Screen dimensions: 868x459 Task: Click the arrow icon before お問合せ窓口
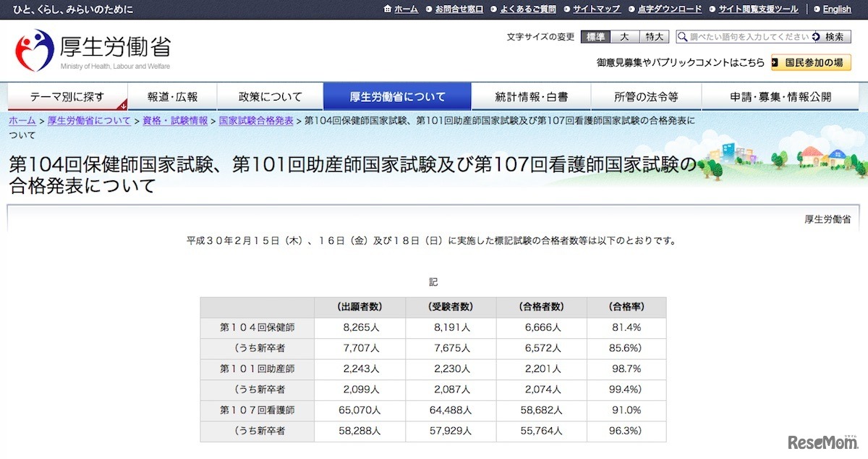(x=430, y=9)
